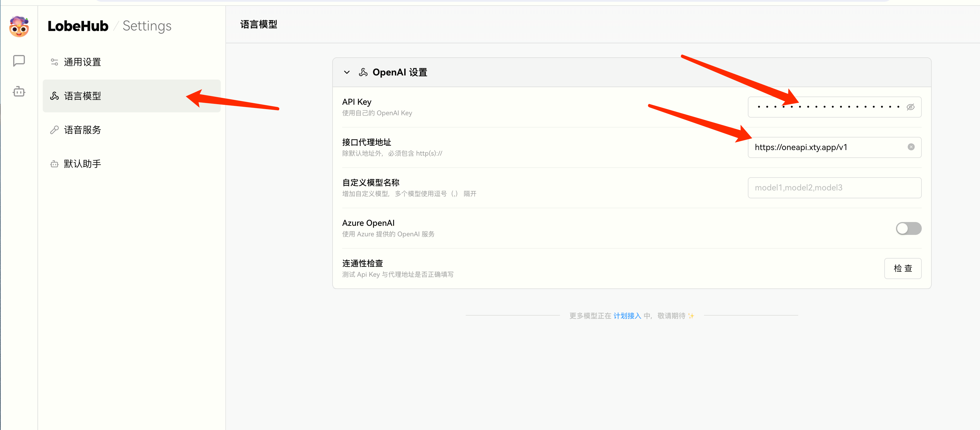Select 语言模型 settings entry

tap(82, 96)
